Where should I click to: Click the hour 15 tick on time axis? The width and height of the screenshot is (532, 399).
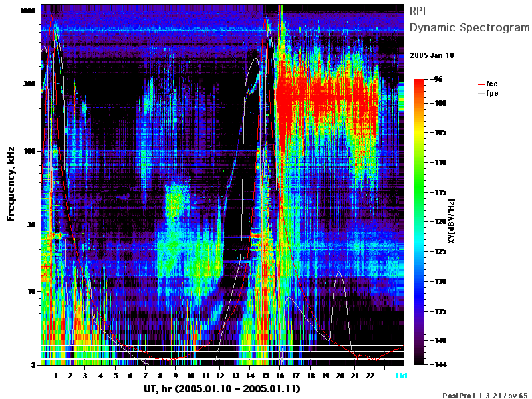coord(265,376)
